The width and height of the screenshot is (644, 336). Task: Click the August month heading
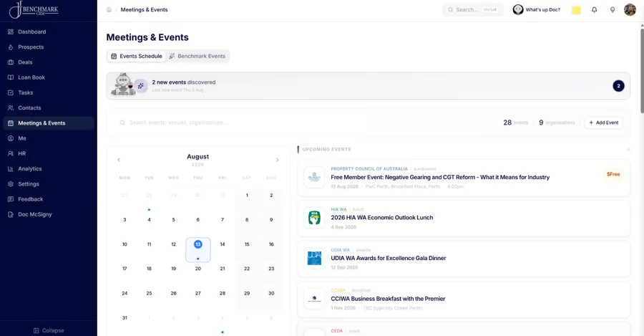click(198, 157)
